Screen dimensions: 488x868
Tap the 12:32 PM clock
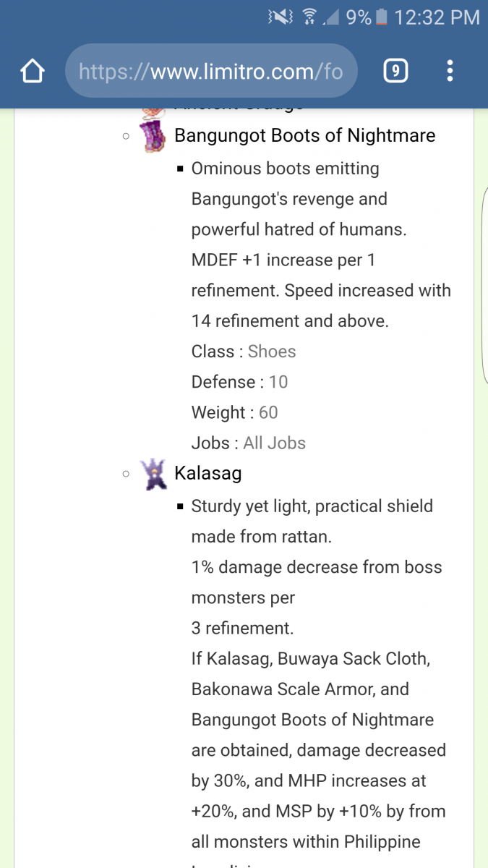[437, 17]
